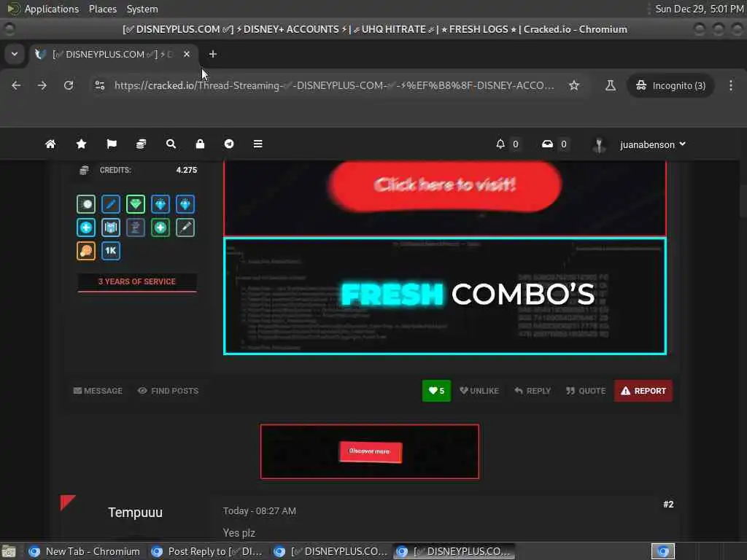Image resolution: width=747 pixels, height=560 pixels.
Task: Open private messages inbox icon
Action: point(547,144)
